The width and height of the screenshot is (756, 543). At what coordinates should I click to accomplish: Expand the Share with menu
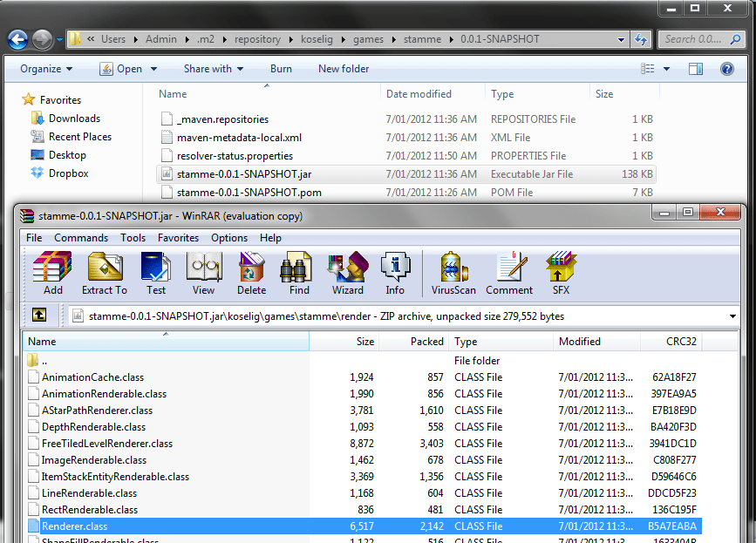point(213,69)
